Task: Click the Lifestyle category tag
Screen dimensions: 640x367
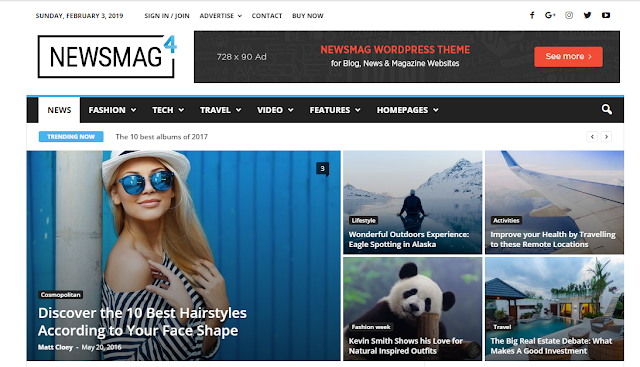Action: coord(363,220)
